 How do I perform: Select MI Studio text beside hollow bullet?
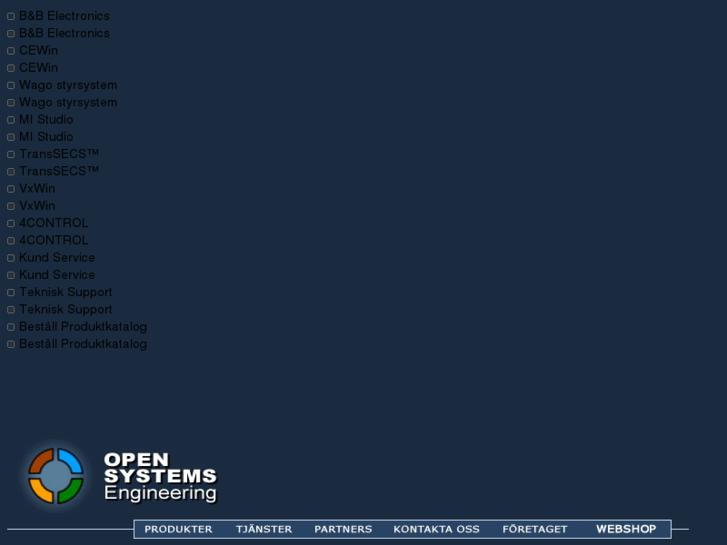[x=46, y=120]
